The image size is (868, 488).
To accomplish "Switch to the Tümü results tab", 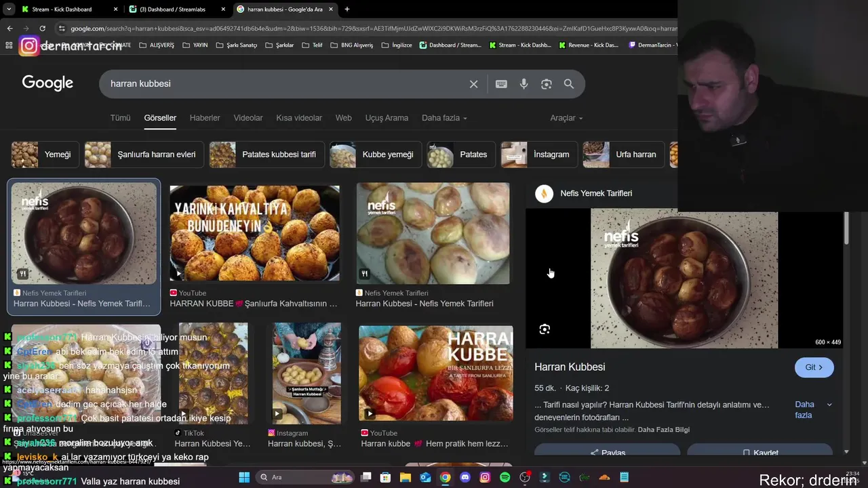I will 120,118.
